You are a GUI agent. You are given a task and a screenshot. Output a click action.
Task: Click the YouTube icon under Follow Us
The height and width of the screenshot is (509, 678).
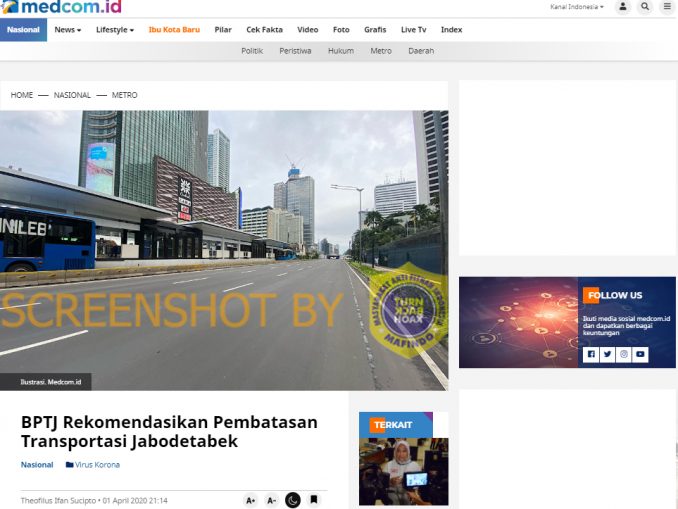pyautogui.click(x=640, y=354)
